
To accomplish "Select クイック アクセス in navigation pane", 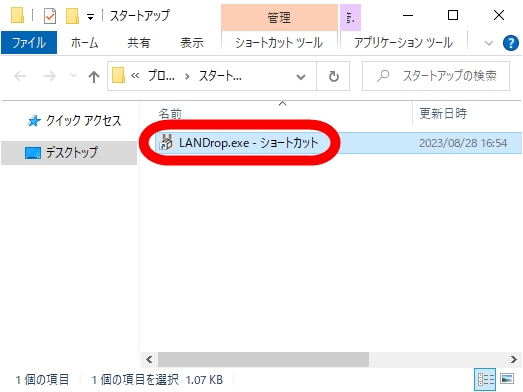I will click(x=83, y=120).
